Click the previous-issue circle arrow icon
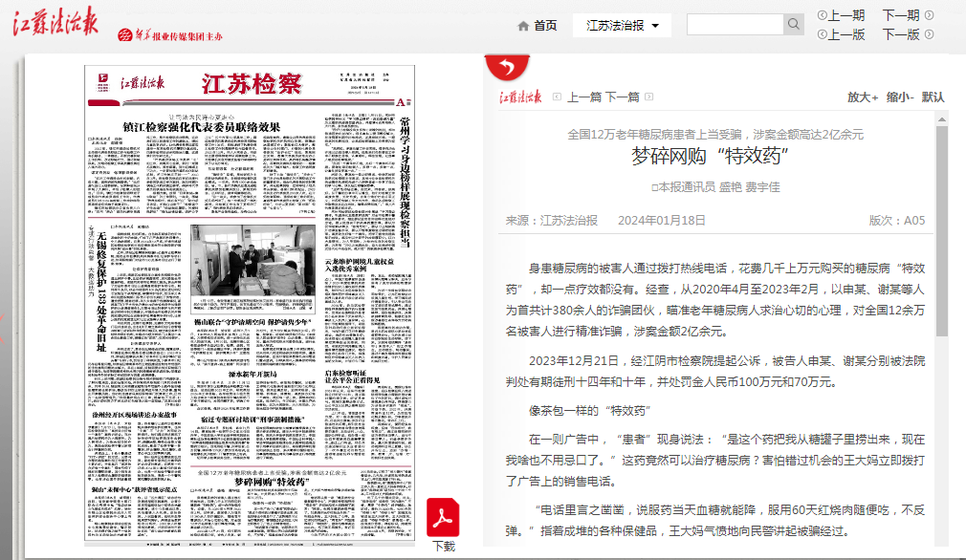Viewport: 966px width, 560px height. pyautogui.click(x=822, y=15)
